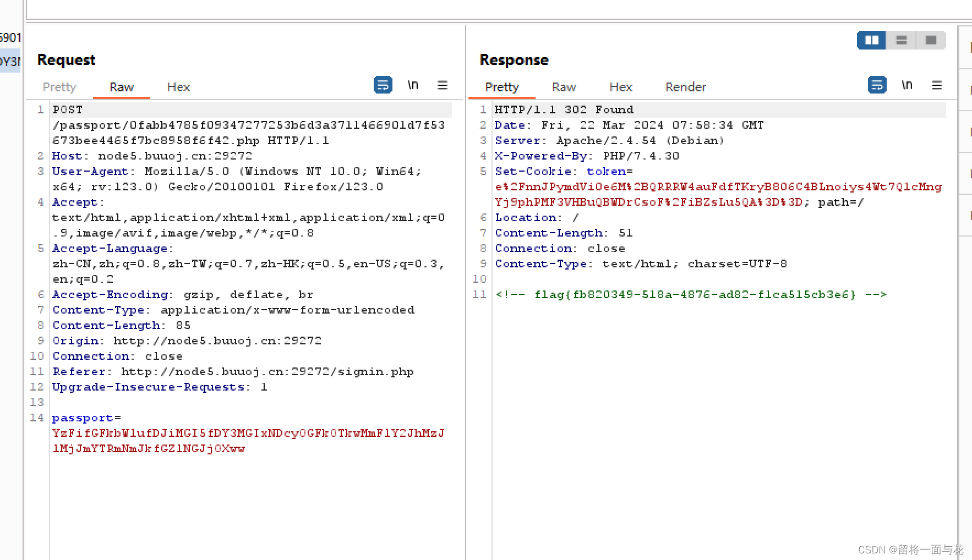Click the POST request line text
The height and width of the screenshot is (560, 972).
(249, 125)
